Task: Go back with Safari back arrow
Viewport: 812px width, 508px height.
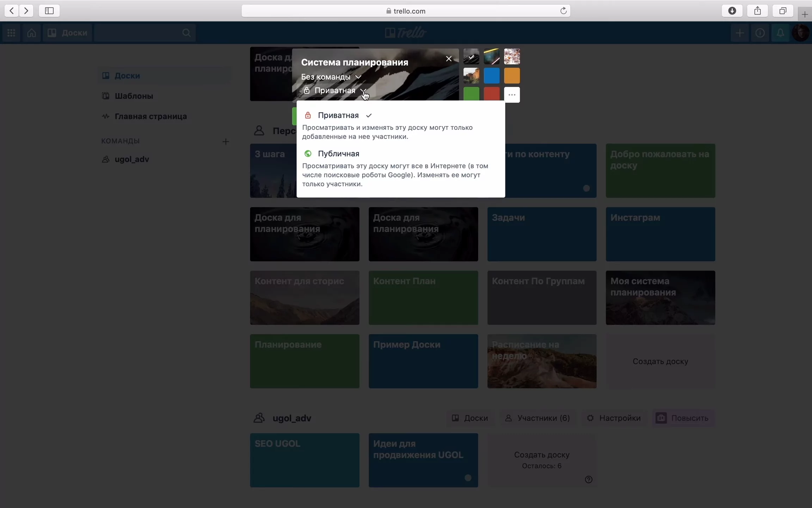Action: point(12,11)
